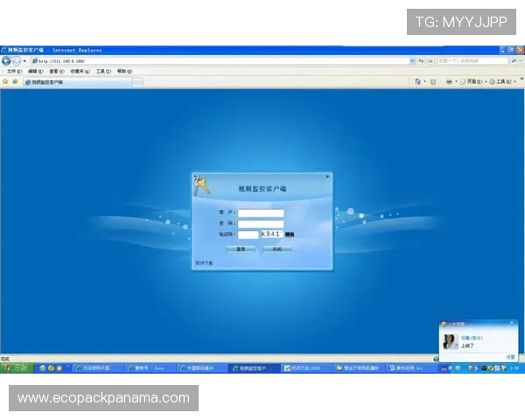The height and width of the screenshot is (420, 525).
Task: Click the favorites star icon
Action: pyautogui.click(x=5, y=81)
